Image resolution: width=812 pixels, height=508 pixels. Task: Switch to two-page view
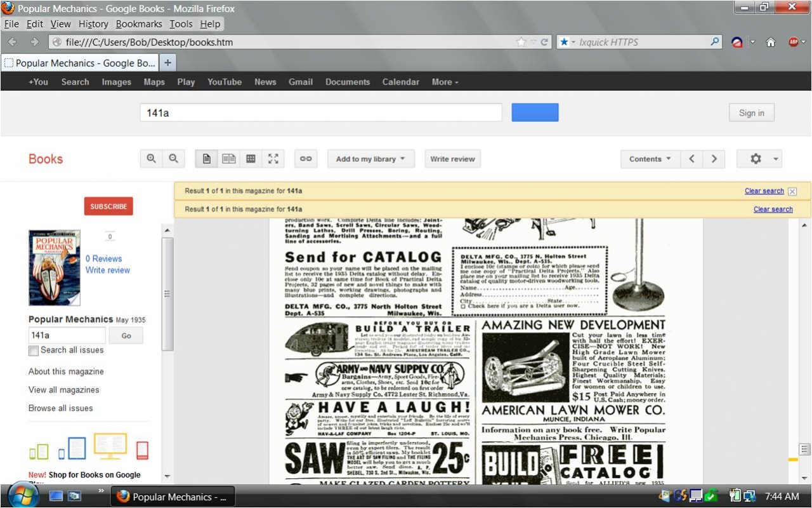(229, 159)
